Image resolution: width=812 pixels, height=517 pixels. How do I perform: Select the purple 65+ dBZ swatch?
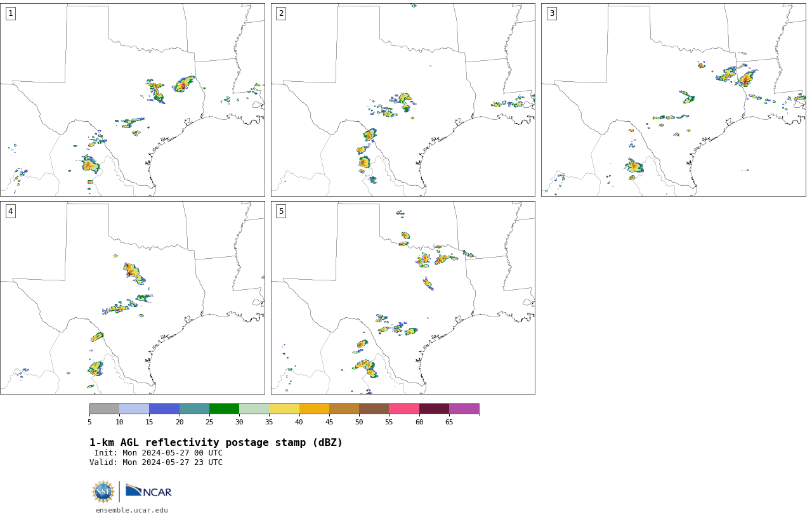coord(464,409)
